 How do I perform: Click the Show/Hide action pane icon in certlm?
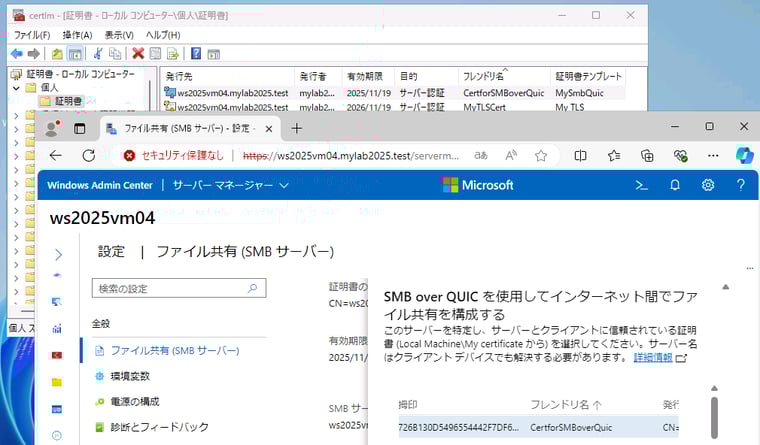click(x=213, y=54)
